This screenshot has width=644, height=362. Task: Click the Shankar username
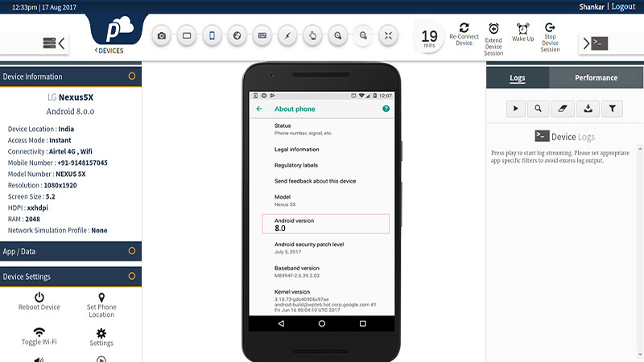point(592,6)
